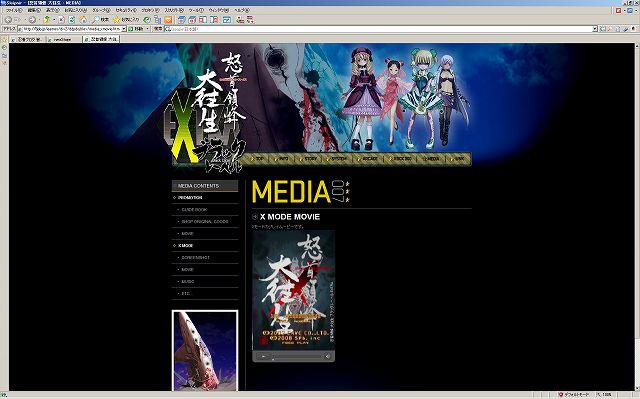Click the rightmost blue window-layout icon
640x399 pixels.
[227, 20]
